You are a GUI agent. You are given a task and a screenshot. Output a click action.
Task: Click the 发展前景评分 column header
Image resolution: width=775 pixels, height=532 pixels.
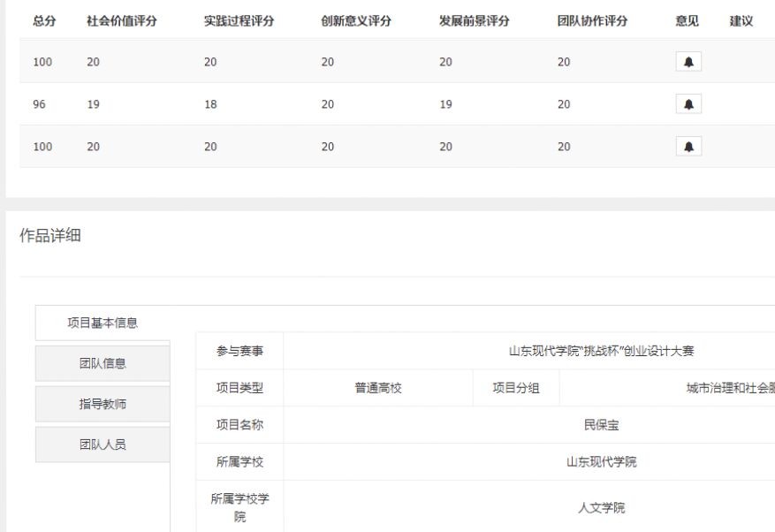coord(474,20)
